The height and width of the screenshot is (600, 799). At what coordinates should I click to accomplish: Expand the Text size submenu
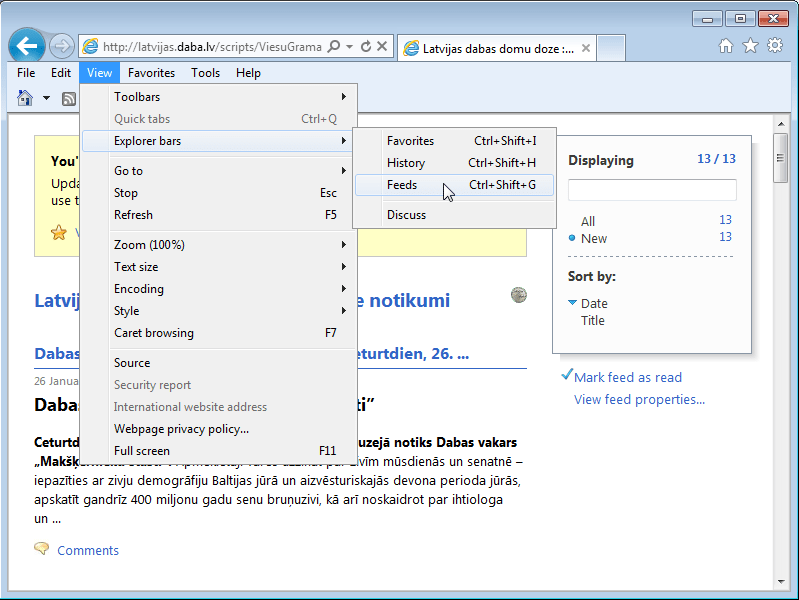click(x=219, y=267)
